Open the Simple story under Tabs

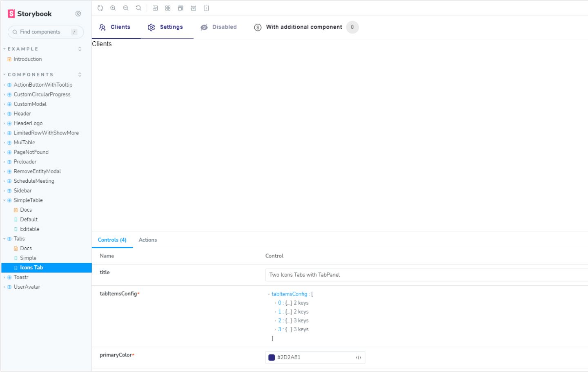tap(28, 258)
